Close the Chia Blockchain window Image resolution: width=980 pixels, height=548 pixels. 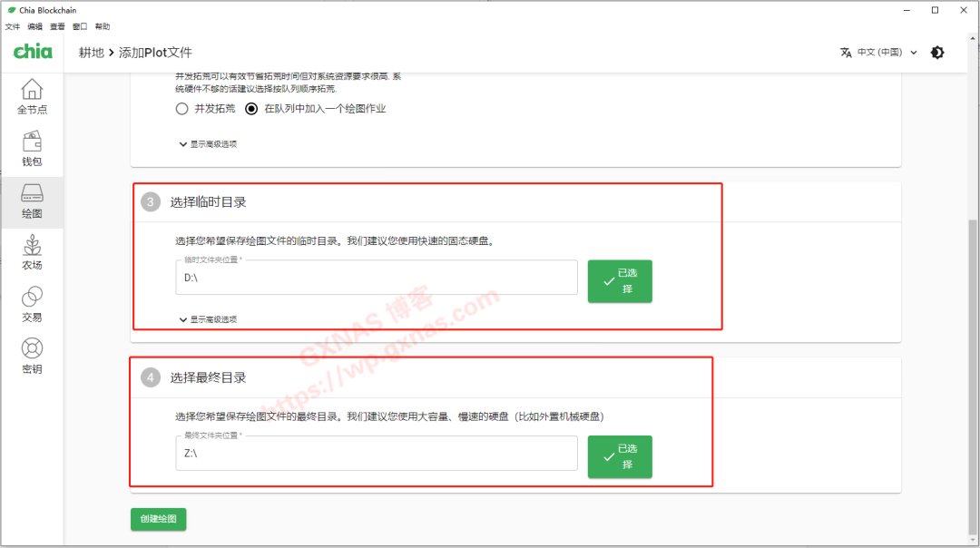[964, 10]
